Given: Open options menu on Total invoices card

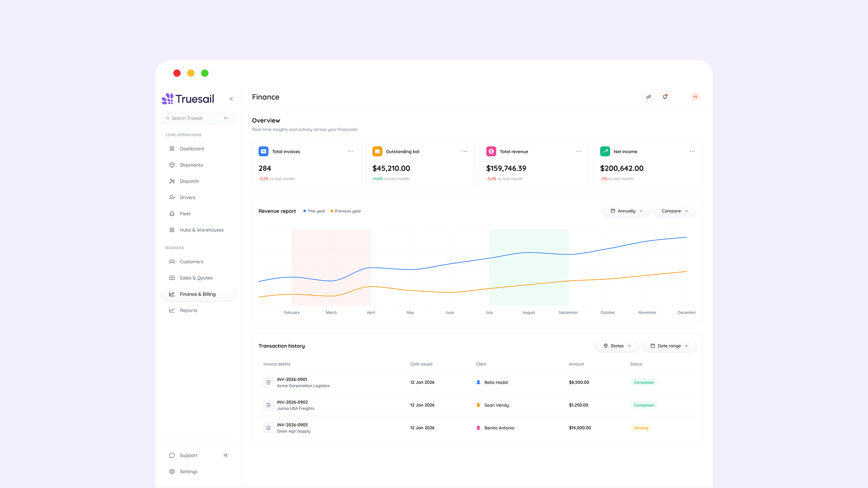Looking at the screenshot, I should tap(351, 151).
